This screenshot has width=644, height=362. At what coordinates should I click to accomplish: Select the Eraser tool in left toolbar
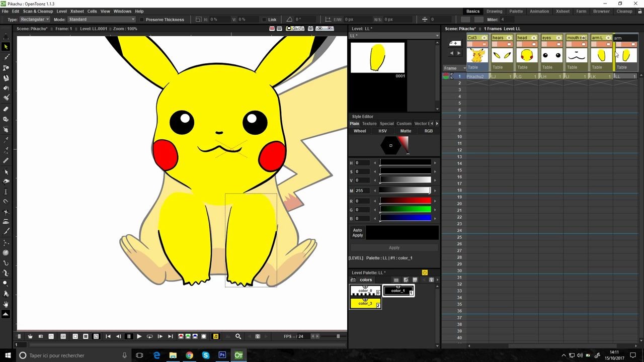[x=6, y=109]
